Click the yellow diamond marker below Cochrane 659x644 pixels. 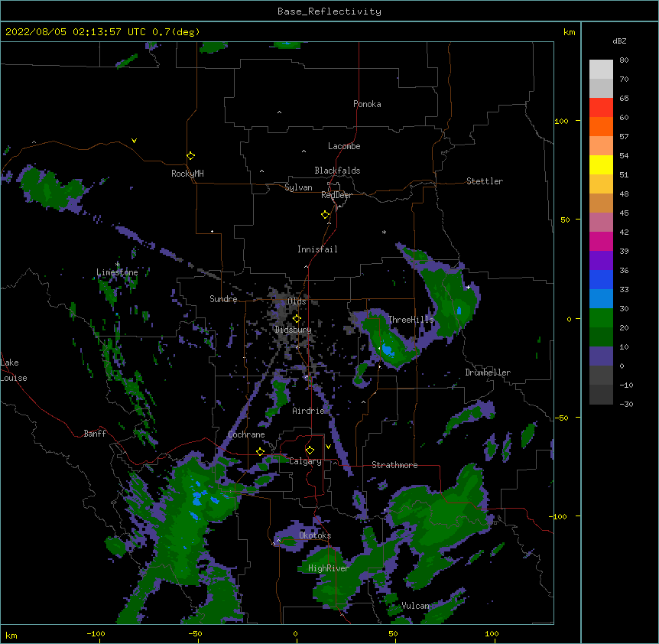260,452
